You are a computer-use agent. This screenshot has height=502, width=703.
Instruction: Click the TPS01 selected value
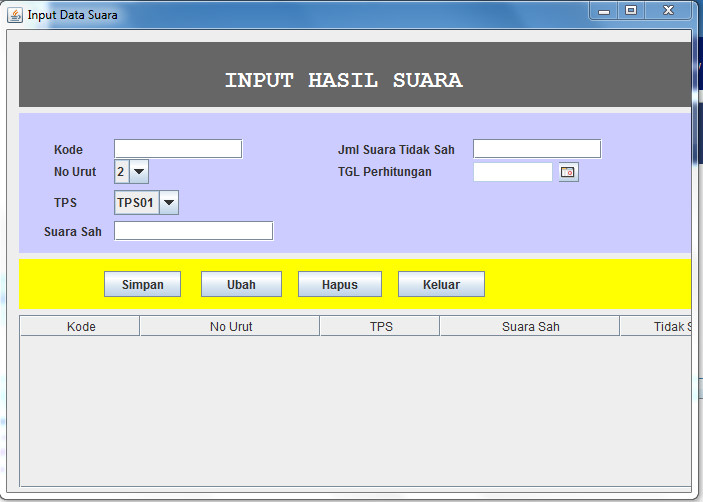pos(135,203)
